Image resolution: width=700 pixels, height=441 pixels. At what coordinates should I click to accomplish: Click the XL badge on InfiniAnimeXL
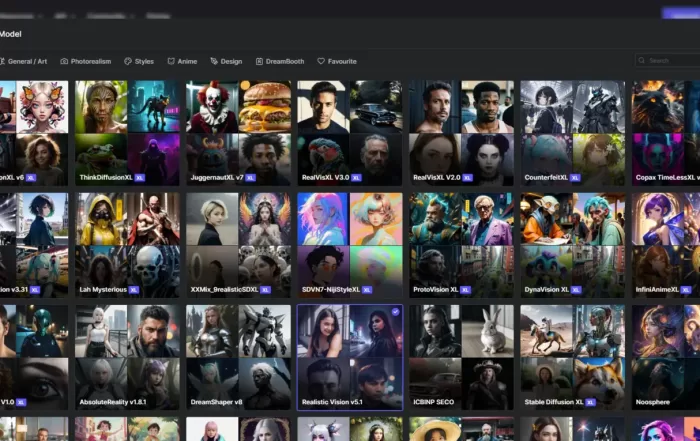point(686,290)
